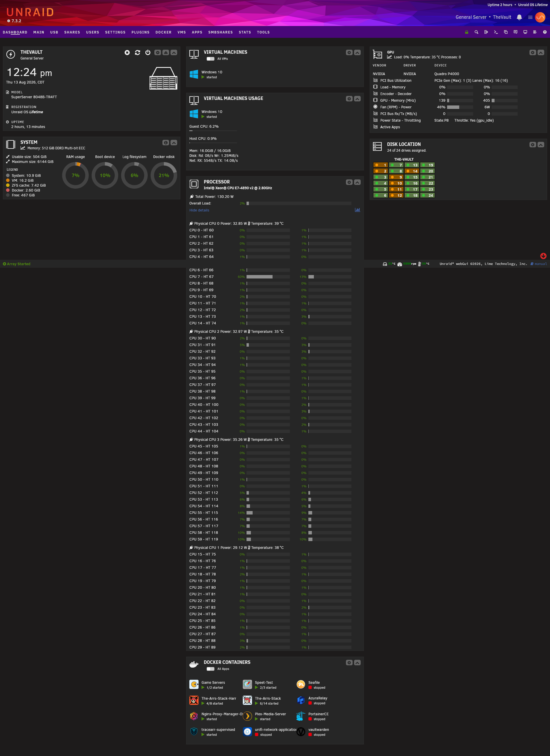Open the Main tab
550x756 pixels.
point(39,32)
